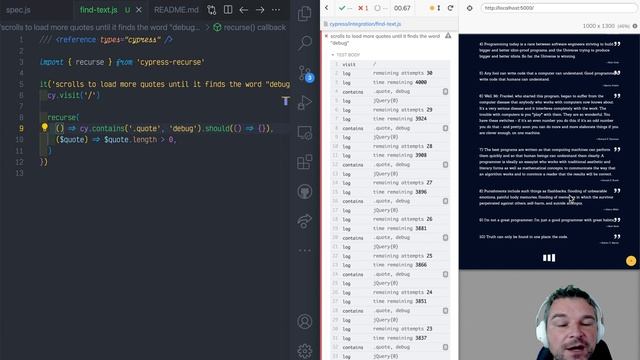640x360 pixels.
Task: Open the README.md tab
Action: (x=176, y=10)
